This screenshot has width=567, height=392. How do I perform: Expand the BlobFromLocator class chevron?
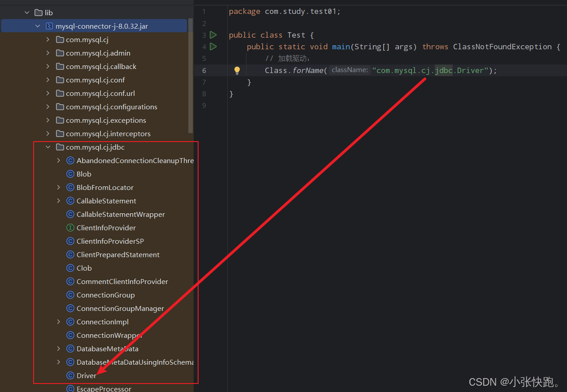pyautogui.click(x=59, y=187)
